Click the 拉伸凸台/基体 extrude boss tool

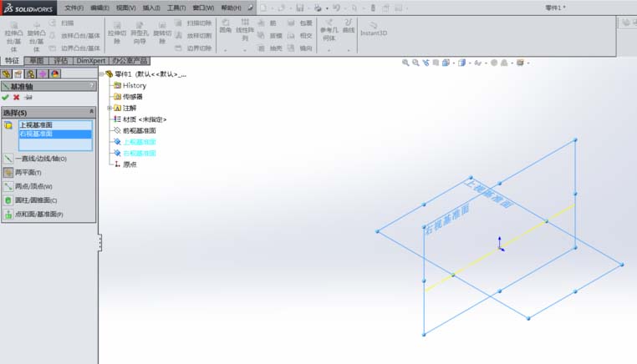13,37
